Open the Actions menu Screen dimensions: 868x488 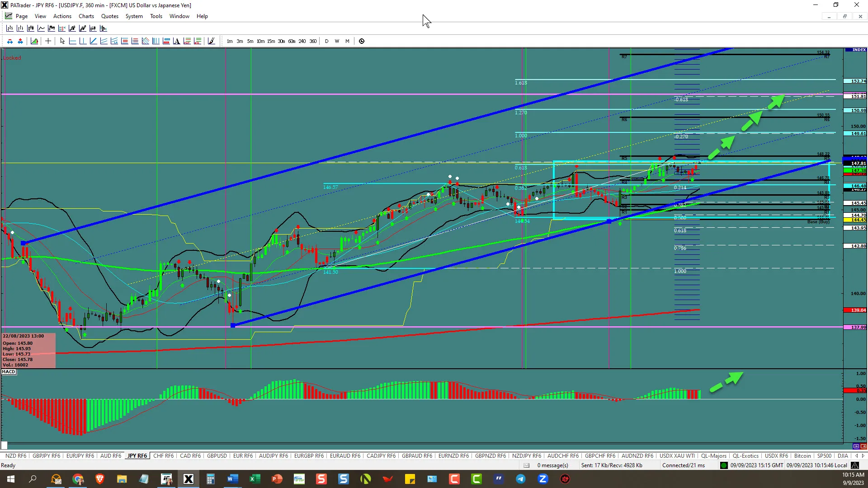(x=62, y=16)
